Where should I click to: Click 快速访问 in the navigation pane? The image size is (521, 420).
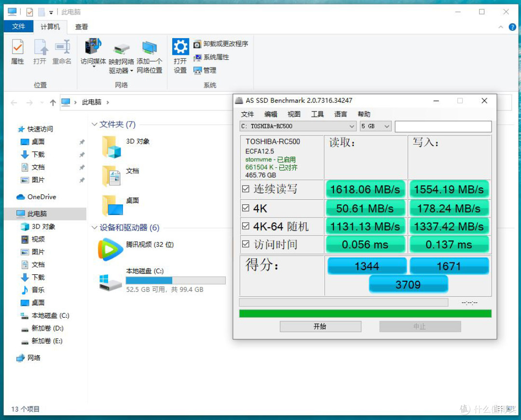point(40,129)
